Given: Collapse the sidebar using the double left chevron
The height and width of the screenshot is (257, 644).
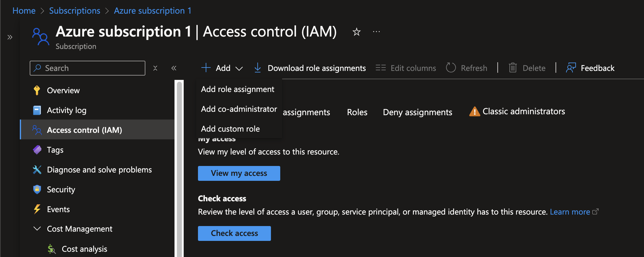Looking at the screenshot, I should [x=174, y=68].
